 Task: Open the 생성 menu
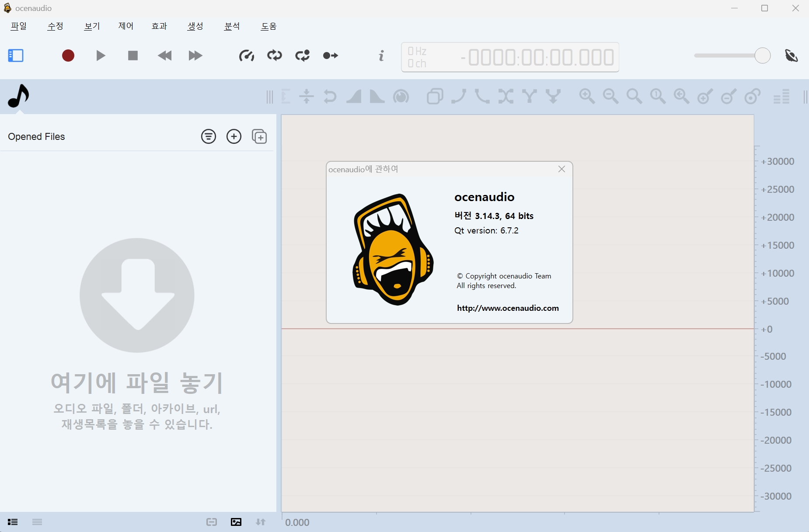[195, 26]
